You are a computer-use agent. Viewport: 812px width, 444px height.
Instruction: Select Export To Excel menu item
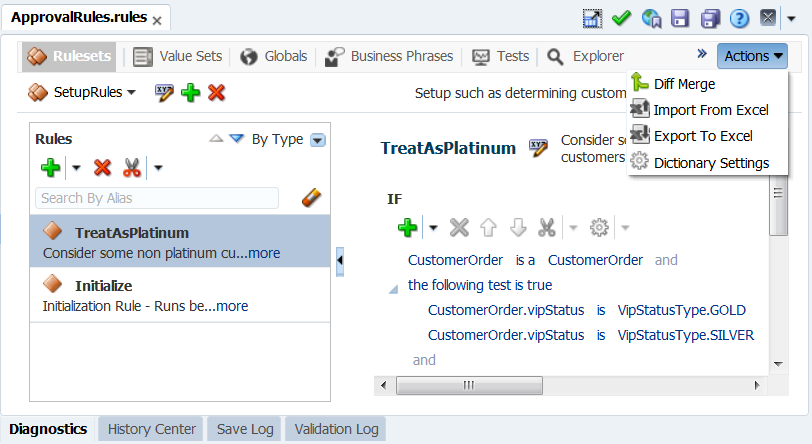692,136
